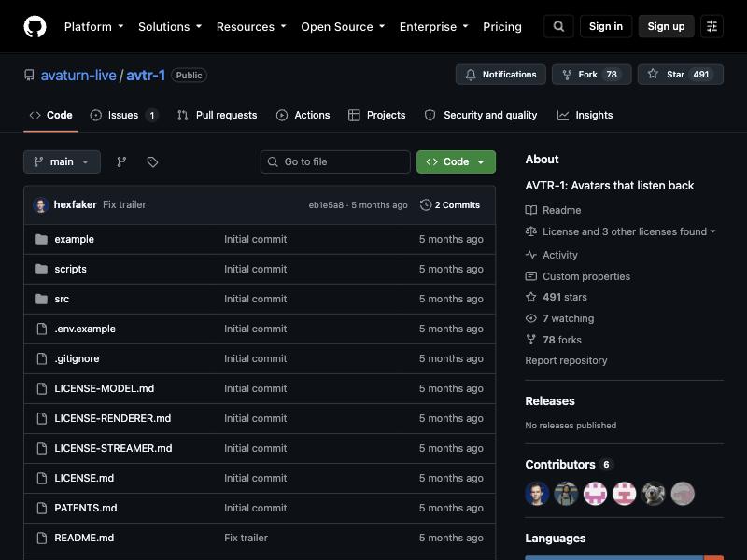Open the avtr-1 repository name link

pyautogui.click(x=146, y=76)
